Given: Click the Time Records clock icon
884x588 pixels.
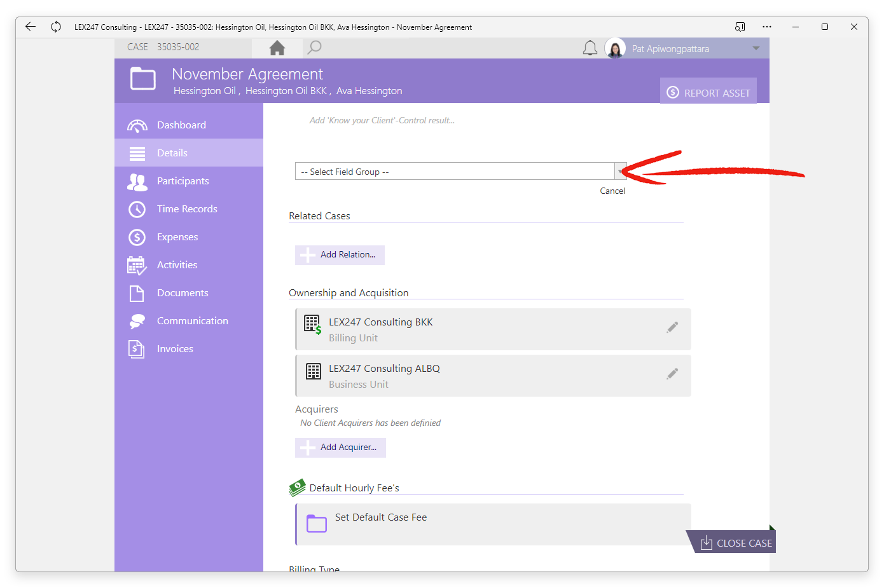Looking at the screenshot, I should pos(137,209).
